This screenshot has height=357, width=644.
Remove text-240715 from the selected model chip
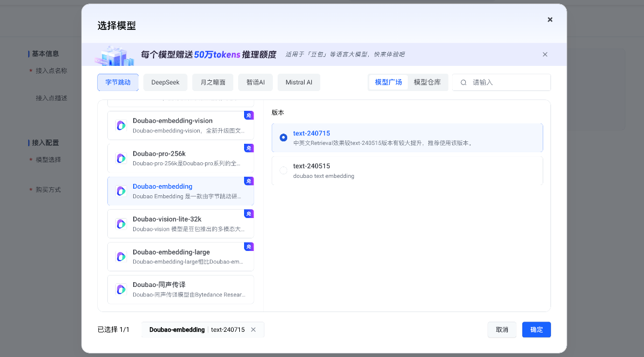[254, 329]
